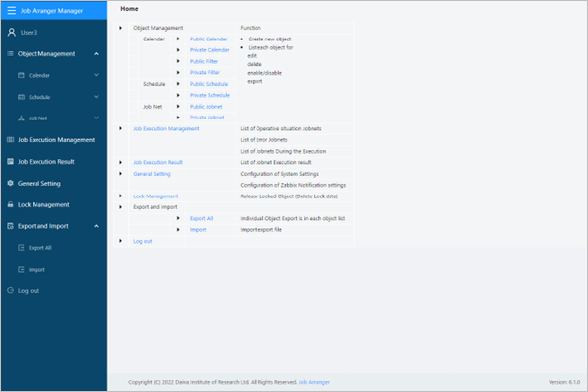This screenshot has width=588, height=392.
Task: Expand the Calendar submenu chevron
Action: point(96,75)
